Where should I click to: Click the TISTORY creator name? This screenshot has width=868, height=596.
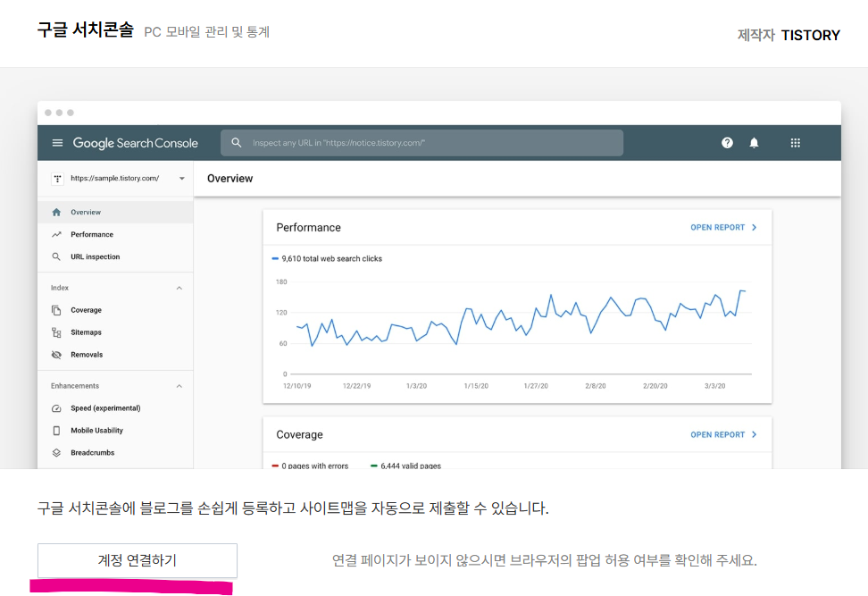(811, 35)
